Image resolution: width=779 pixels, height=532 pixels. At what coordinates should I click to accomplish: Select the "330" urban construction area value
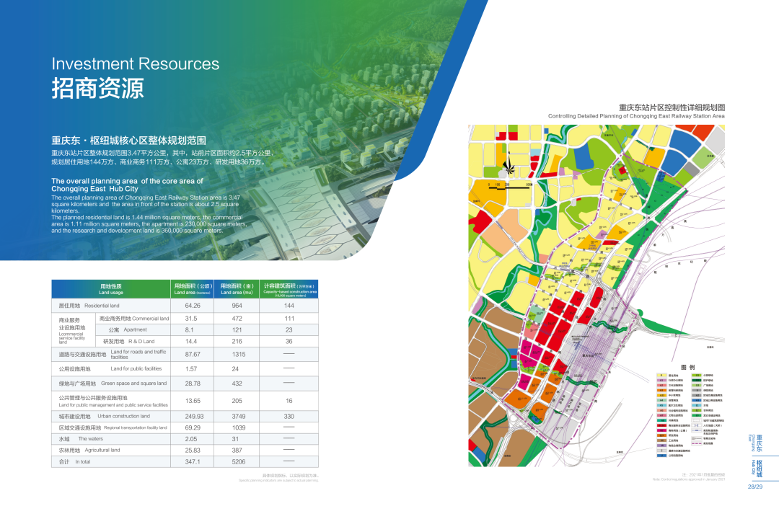coord(289,416)
